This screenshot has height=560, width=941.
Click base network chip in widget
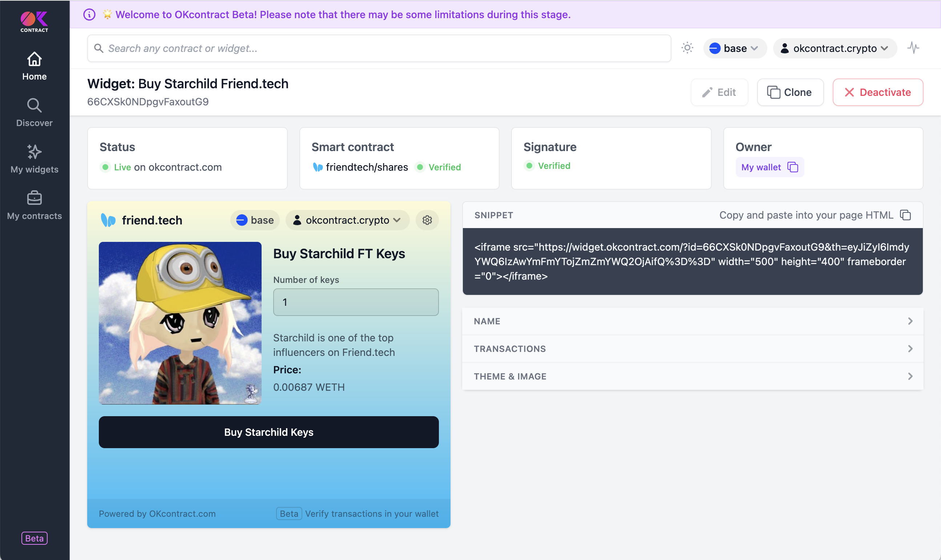click(255, 220)
